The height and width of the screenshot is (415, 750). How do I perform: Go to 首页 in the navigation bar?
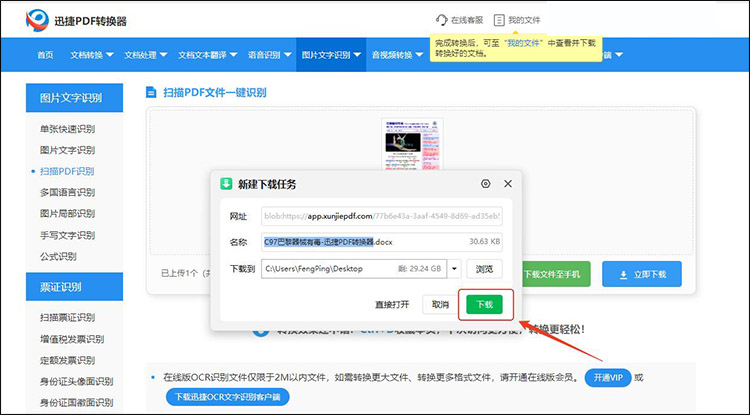tap(45, 55)
